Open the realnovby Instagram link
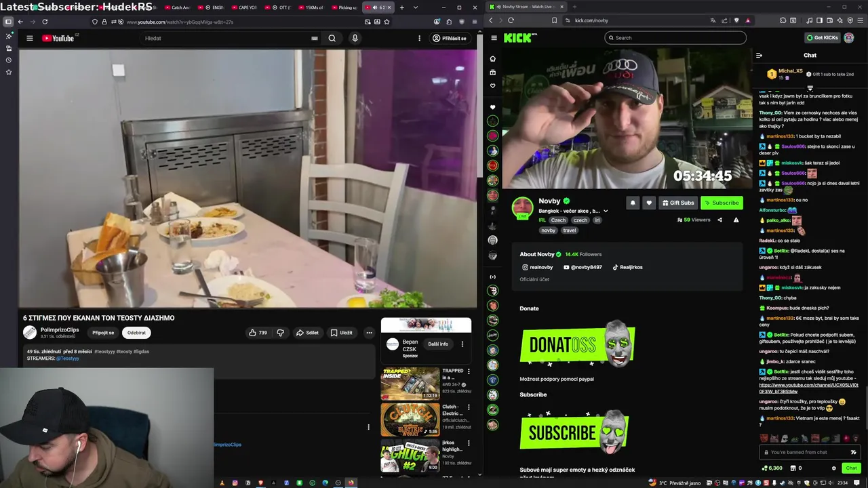The width and height of the screenshot is (868, 488). [539, 267]
